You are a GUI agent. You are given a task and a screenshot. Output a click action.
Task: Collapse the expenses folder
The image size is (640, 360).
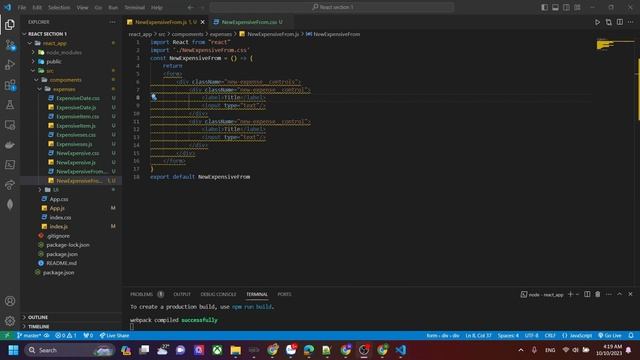coord(40,89)
